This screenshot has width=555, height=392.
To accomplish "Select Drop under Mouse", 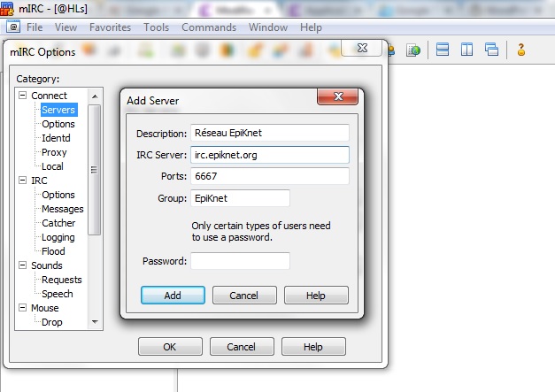I will (x=52, y=322).
